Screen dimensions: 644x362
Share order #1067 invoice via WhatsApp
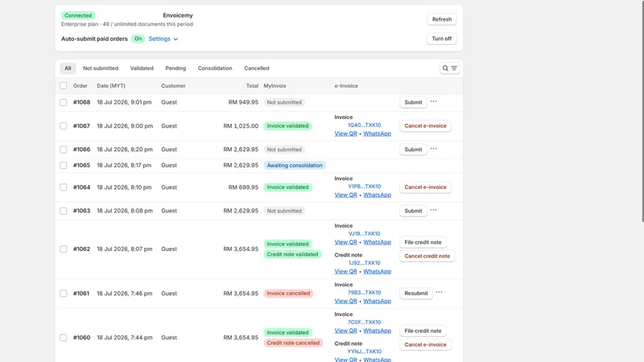tap(377, 134)
